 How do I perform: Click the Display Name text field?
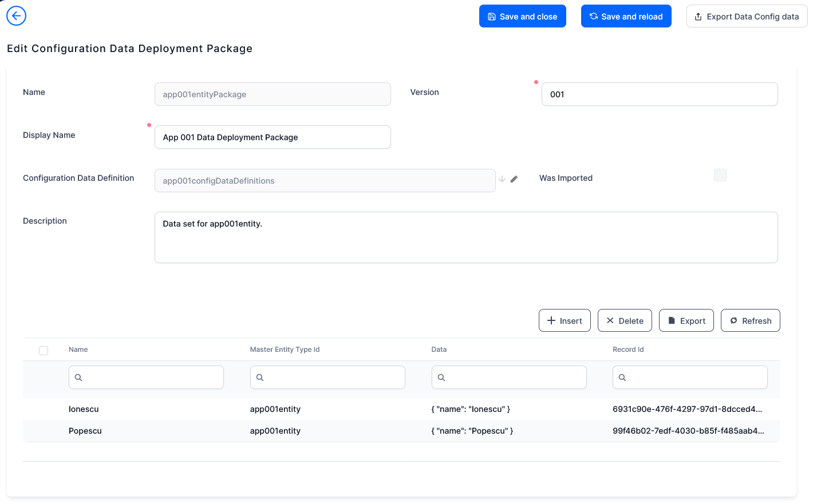coord(273,137)
